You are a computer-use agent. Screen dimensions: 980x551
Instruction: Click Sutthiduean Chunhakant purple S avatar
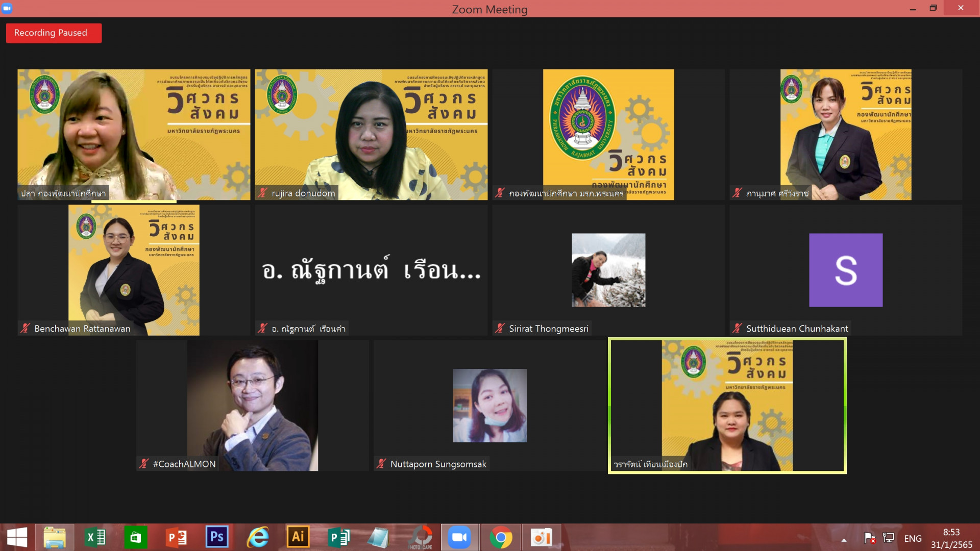[846, 270]
